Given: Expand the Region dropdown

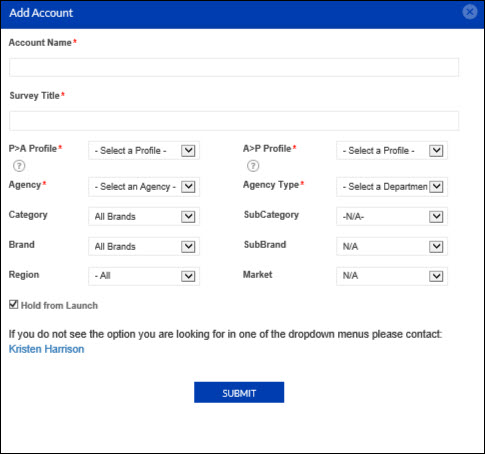Looking at the screenshot, I should coord(144,276).
